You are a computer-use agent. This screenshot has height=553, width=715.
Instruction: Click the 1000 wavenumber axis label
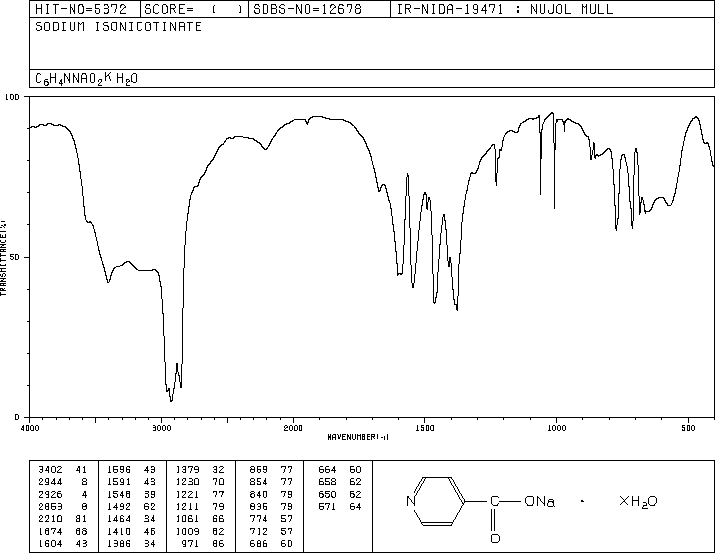pos(556,428)
